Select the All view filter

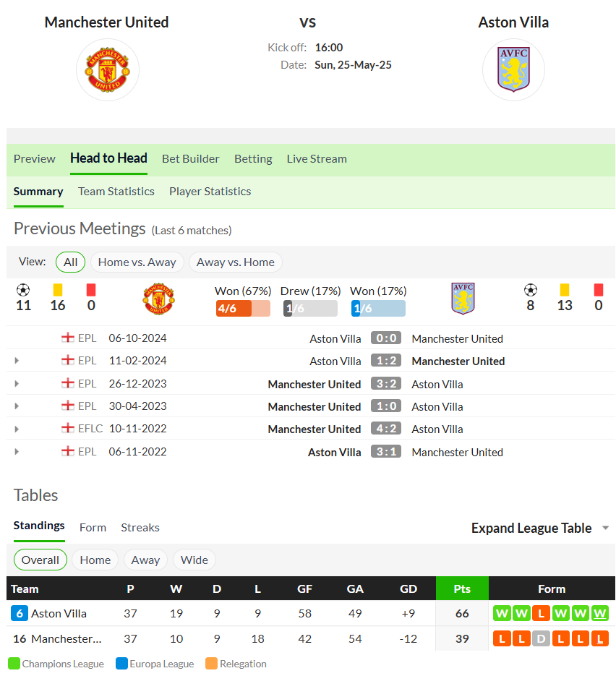pos(70,262)
